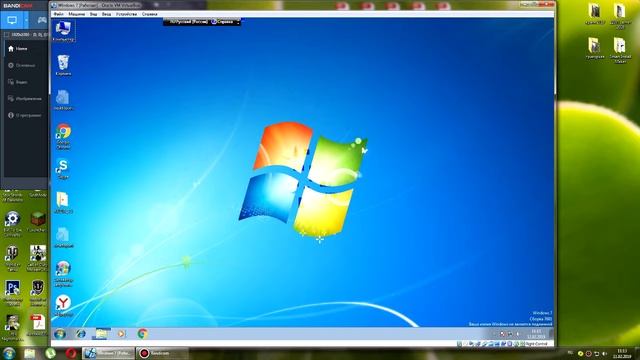Open the Устройства menu in VirtualBox
The width and height of the screenshot is (640, 360).
tap(126, 14)
